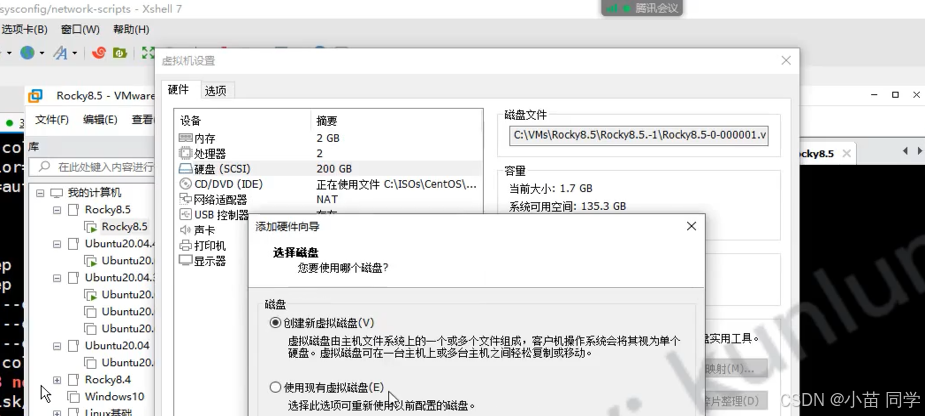The width and height of the screenshot is (925, 416).
Task: Click the '2 GB' memory summary value
Action: coord(328,138)
